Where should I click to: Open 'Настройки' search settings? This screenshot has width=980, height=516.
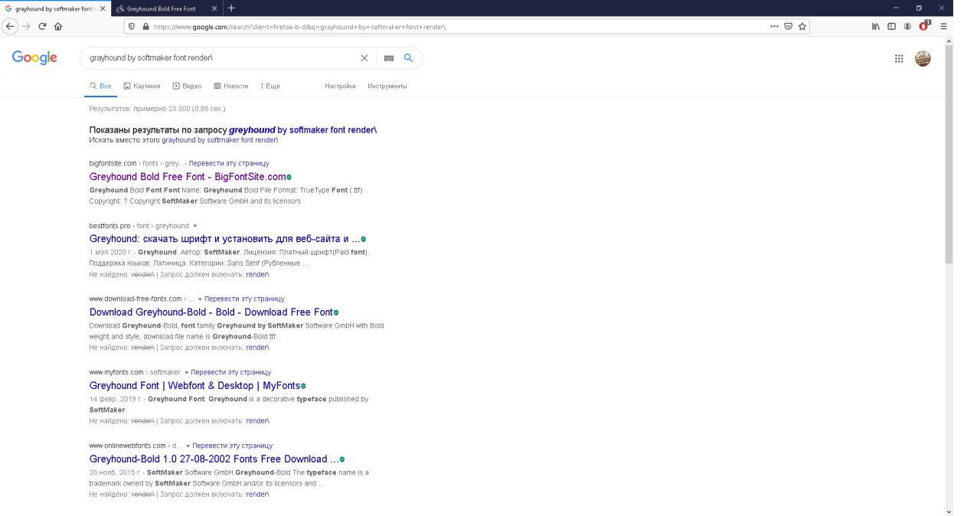[340, 87]
